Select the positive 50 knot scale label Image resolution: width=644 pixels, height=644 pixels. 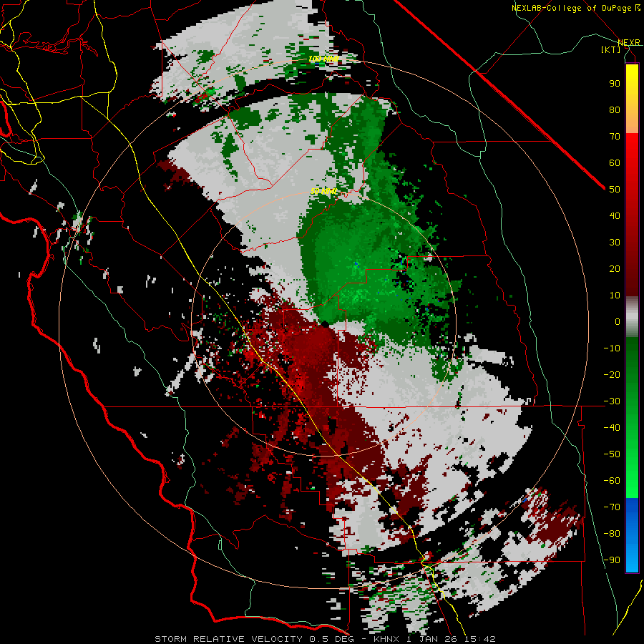coord(615,190)
